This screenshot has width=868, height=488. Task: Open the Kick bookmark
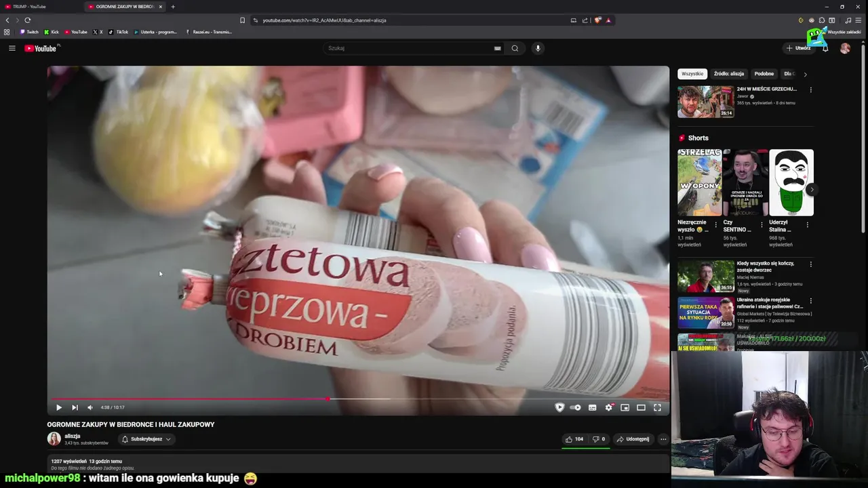(x=52, y=32)
